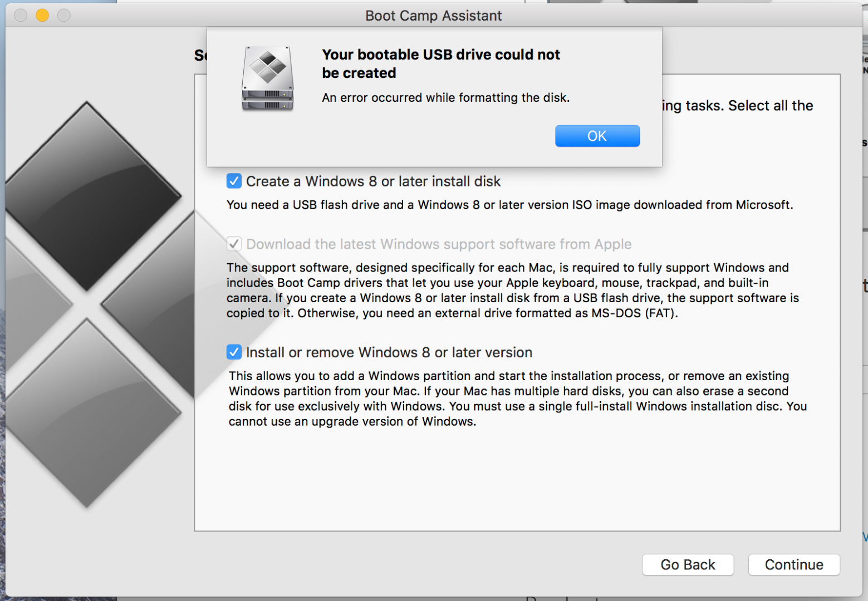Click the Go Back button
This screenshot has width=868, height=601.
pyautogui.click(x=688, y=565)
